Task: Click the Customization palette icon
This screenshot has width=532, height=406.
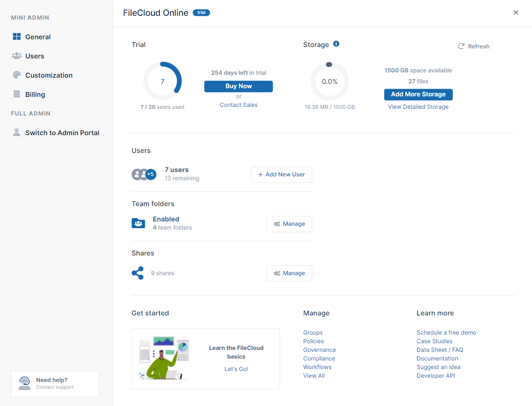Action: (x=17, y=75)
